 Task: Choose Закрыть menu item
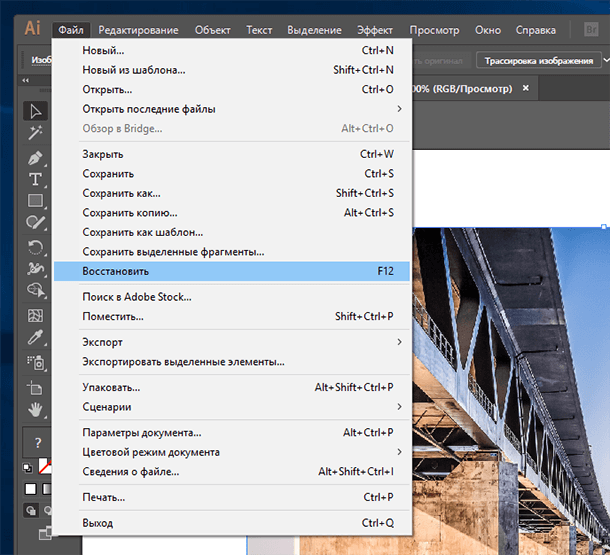(x=232, y=154)
